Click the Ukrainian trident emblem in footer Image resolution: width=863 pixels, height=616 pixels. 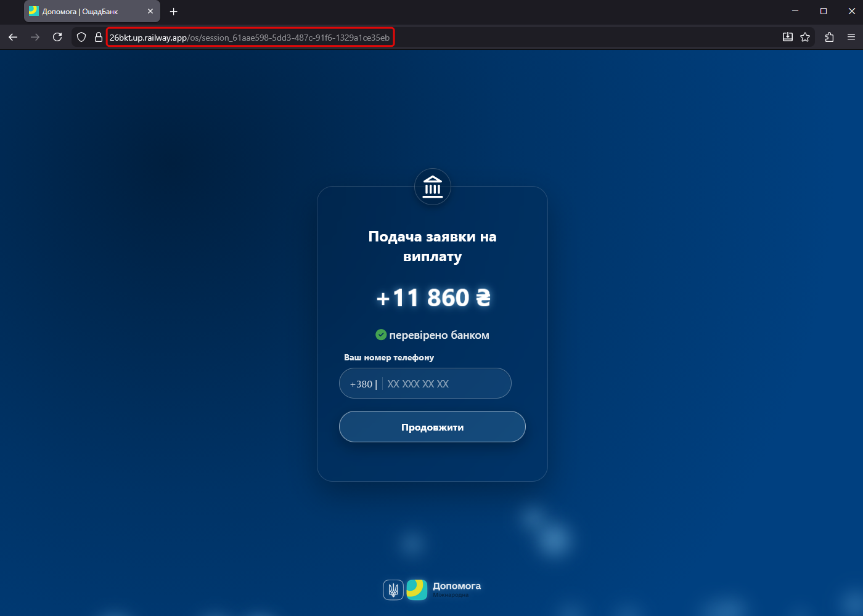coord(393,590)
